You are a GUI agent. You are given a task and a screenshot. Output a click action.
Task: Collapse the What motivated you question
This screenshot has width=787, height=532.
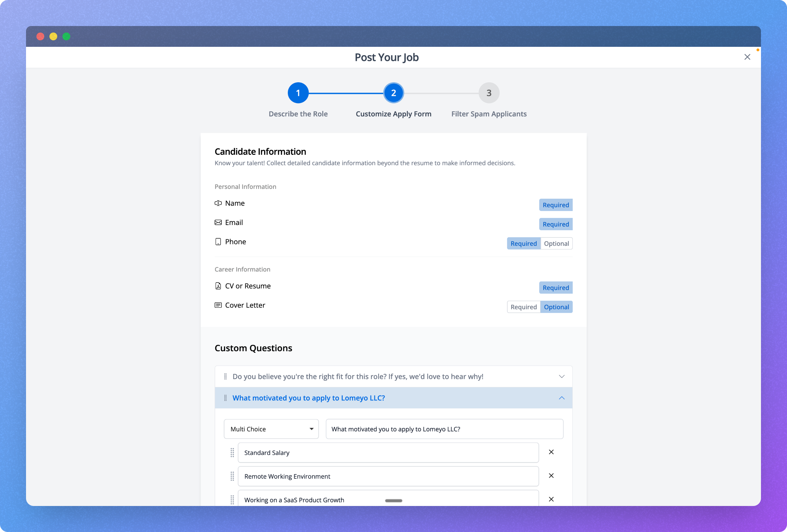click(561, 398)
